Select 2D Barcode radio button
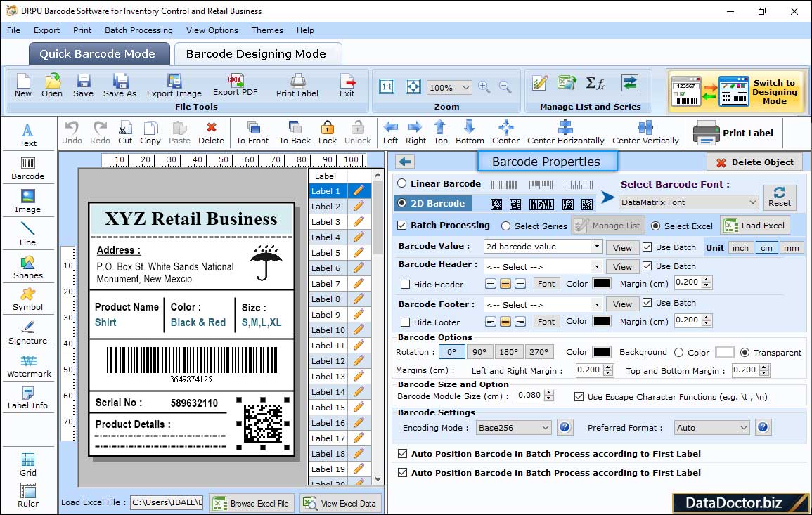 tap(402, 203)
